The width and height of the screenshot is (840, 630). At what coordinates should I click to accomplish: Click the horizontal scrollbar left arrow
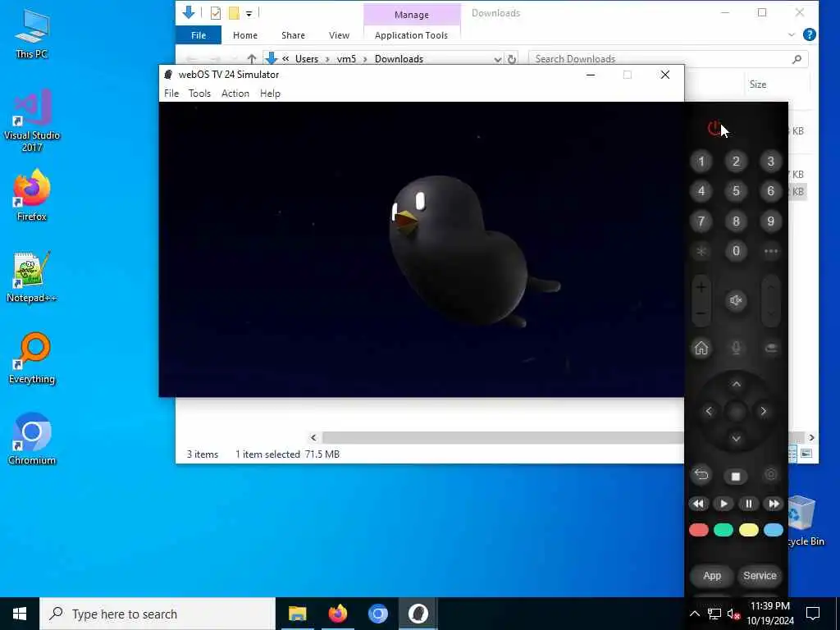point(313,438)
